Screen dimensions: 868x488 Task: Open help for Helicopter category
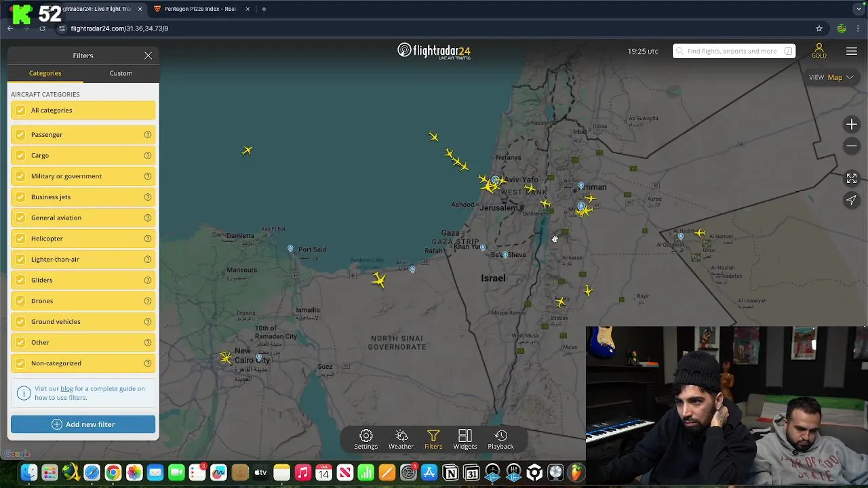coord(147,239)
